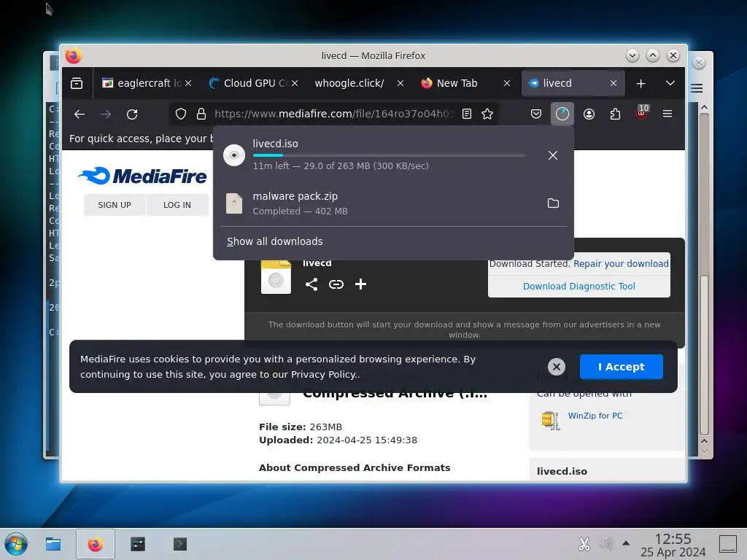Image resolution: width=747 pixels, height=560 pixels.
Task: Open the taskbar window manager app icon
Action: pos(138,544)
